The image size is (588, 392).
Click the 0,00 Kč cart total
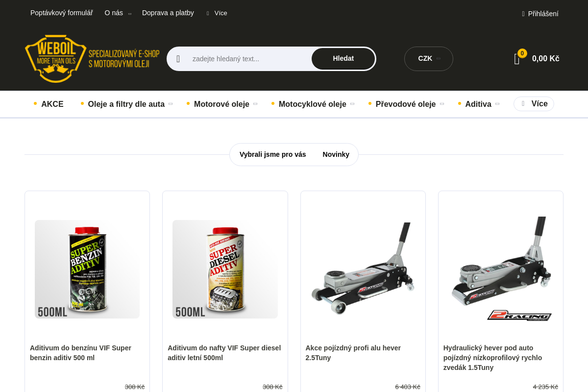pyautogui.click(x=546, y=59)
